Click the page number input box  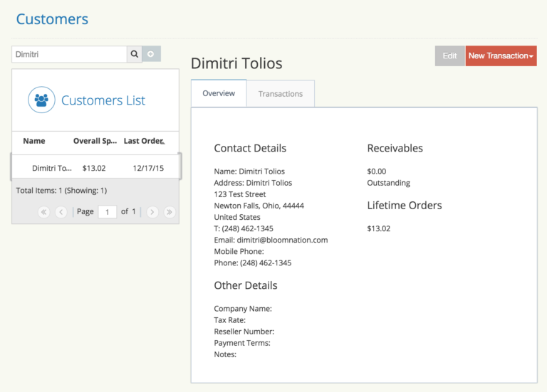click(x=107, y=212)
